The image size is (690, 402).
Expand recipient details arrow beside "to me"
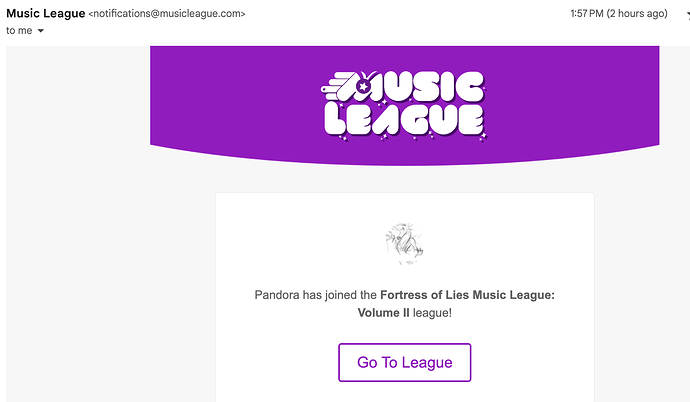40,31
